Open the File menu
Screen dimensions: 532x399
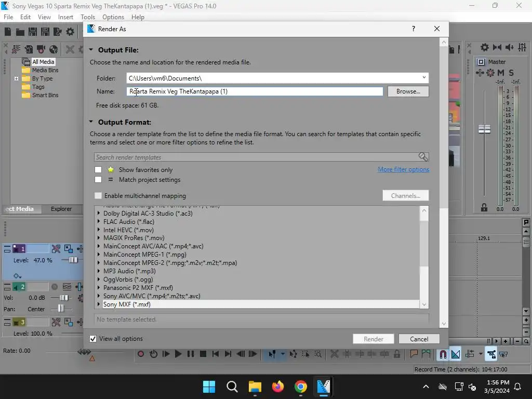tap(8, 17)
